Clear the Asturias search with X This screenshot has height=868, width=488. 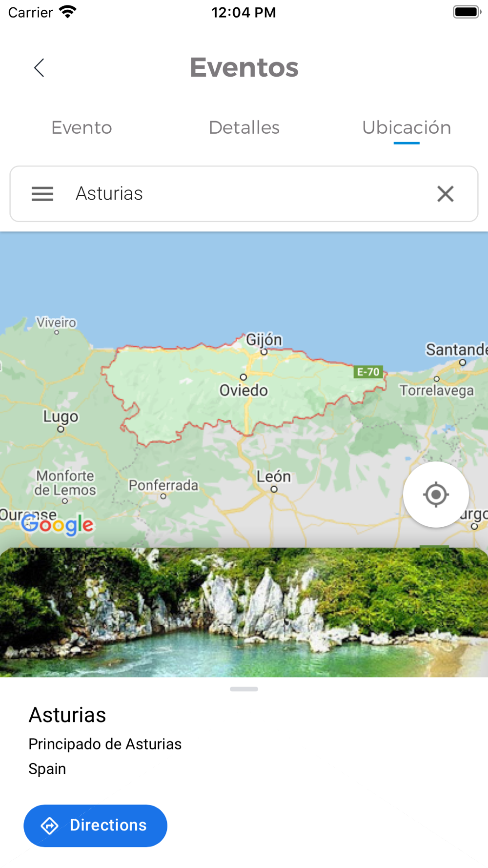(x=445, y=194)
